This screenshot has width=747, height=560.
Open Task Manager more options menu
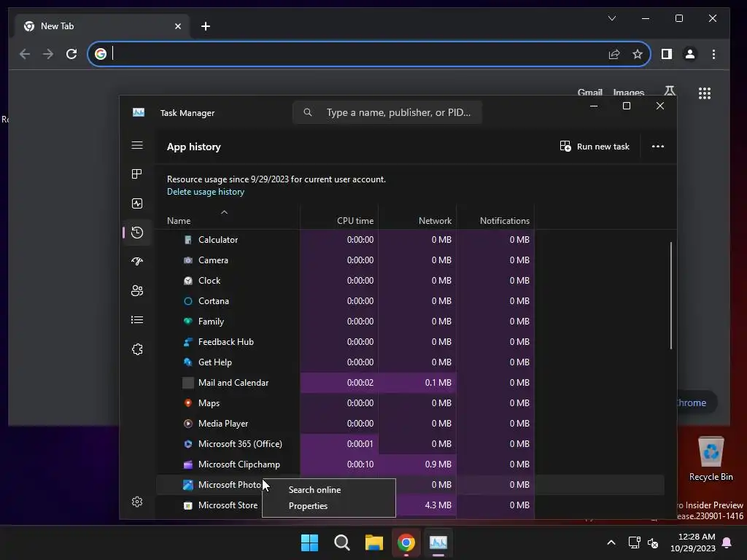(658, 147)
